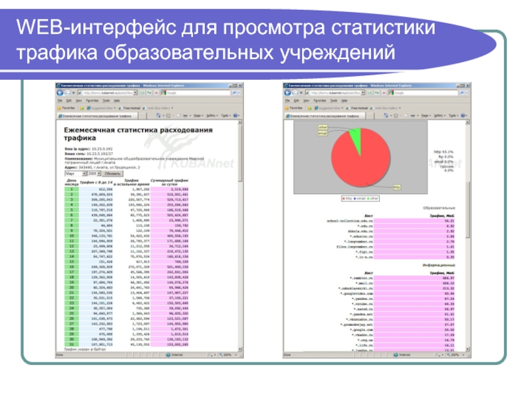The image size is (532, 399).
Task: Go back in the traffic table window
Action: [60, 92]
